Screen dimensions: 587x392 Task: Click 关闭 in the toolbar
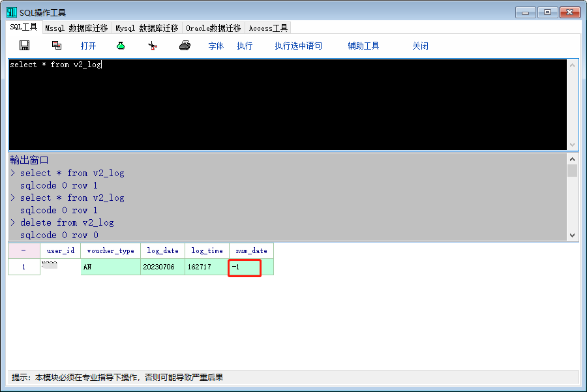(420, 46)
